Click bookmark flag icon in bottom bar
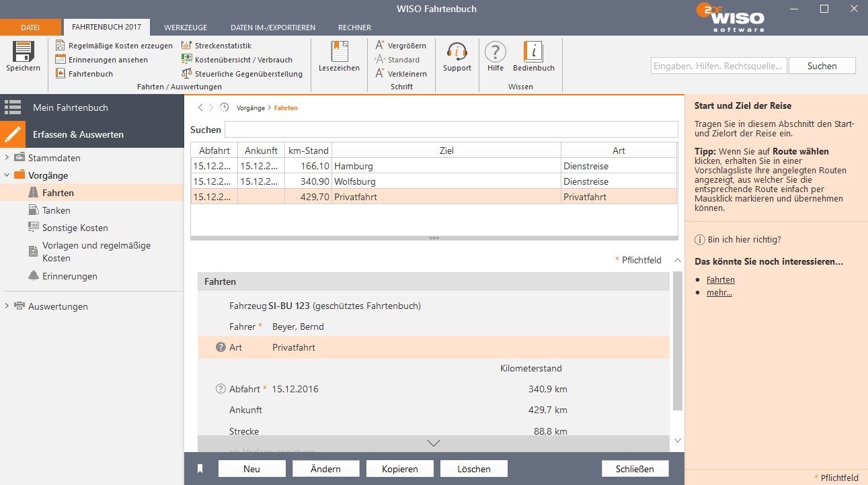This screenshot has width=868, height=485. pos(200,469)
